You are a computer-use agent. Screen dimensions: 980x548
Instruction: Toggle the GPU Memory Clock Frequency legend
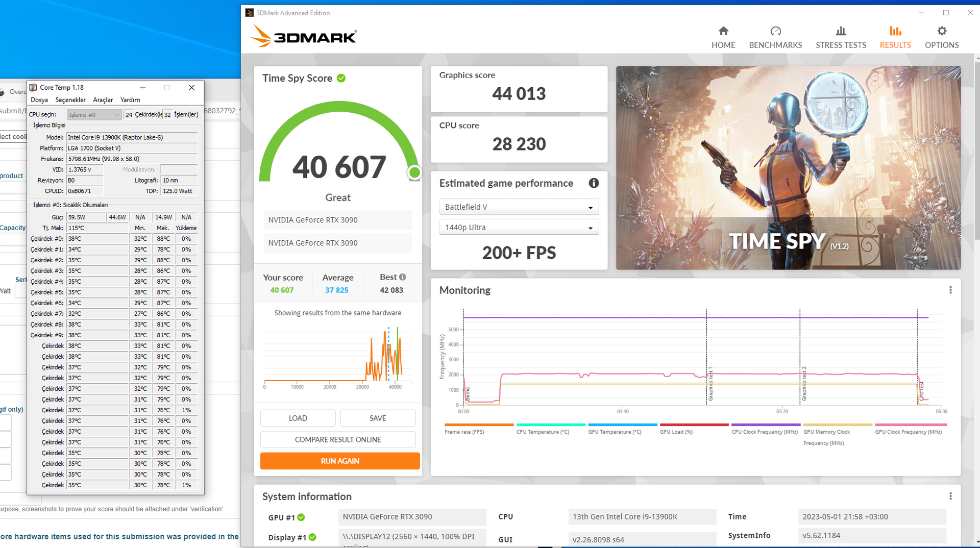click(838, 435)
